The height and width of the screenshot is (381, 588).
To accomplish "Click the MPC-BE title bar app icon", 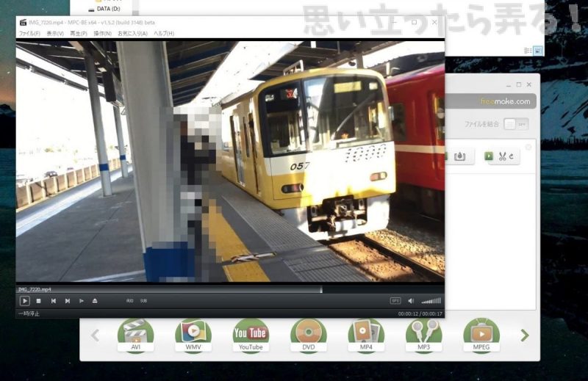I will pyautogui.click(x=23, y=23).
